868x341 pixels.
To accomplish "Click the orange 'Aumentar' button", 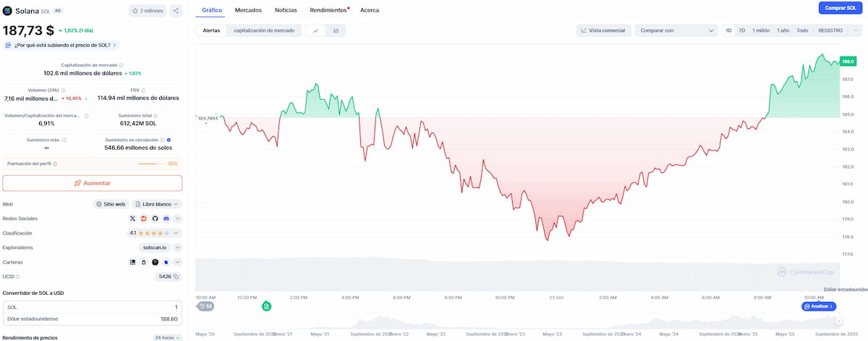I will tap(93, 183).
